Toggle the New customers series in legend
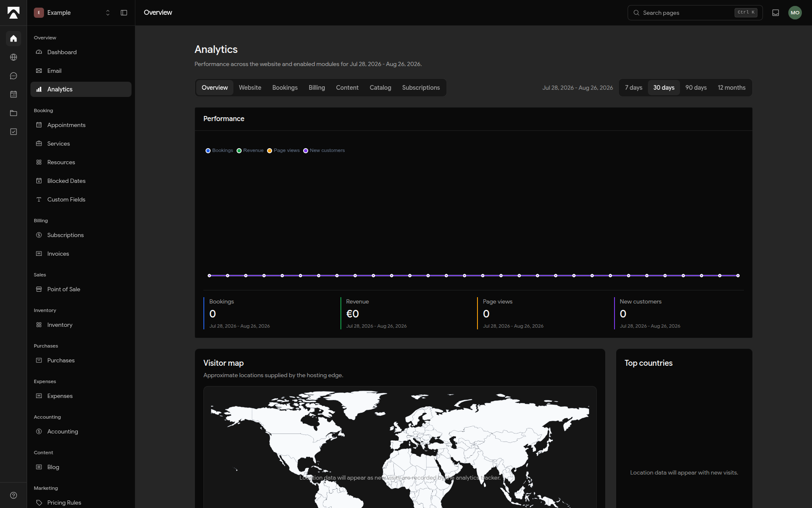Viewport: 812px width, 508px height. (x=324, y=150)
